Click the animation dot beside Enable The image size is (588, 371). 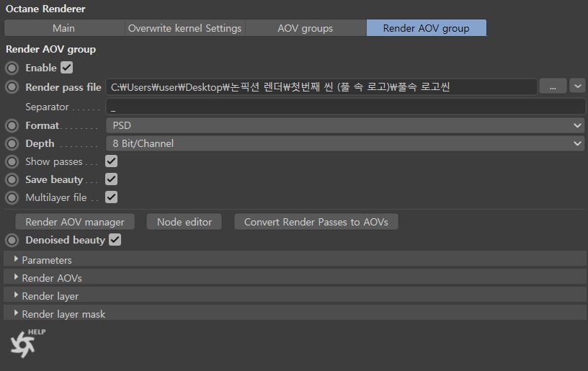click(12, 68)
